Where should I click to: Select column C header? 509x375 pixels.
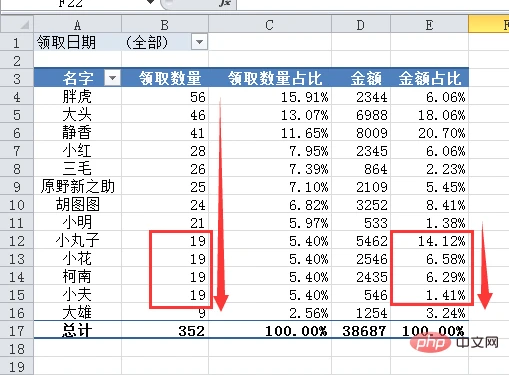coord(270,25)
